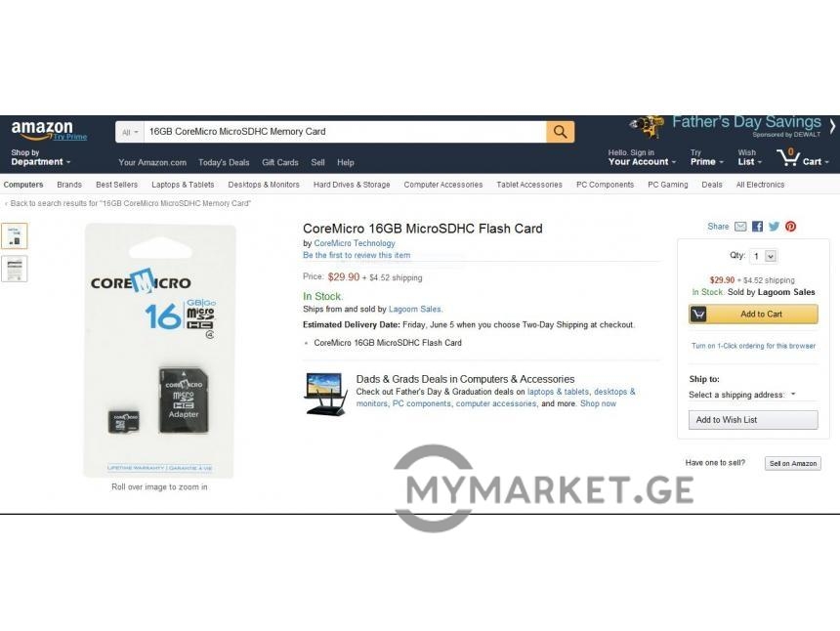Open the shopping cart icon
The height and width of the screenshot is (631, 840).
pyautogui.click(x=788, y=157)
